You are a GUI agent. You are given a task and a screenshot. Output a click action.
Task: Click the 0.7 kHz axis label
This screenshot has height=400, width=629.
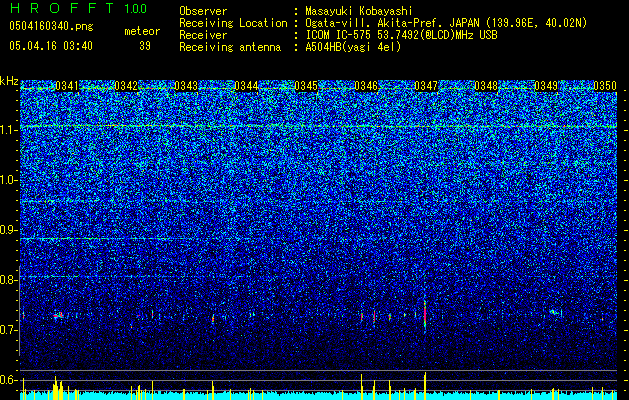(8, 330)
